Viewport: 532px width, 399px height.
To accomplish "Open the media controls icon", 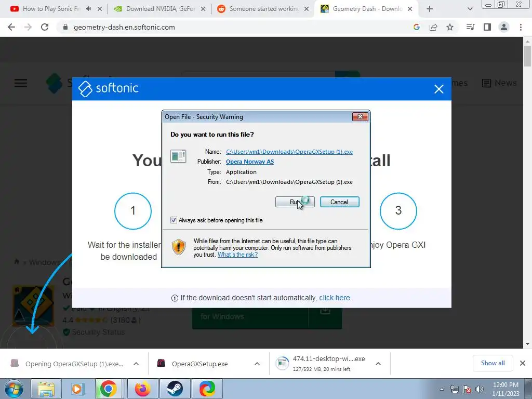I will [x=470, y=27].
